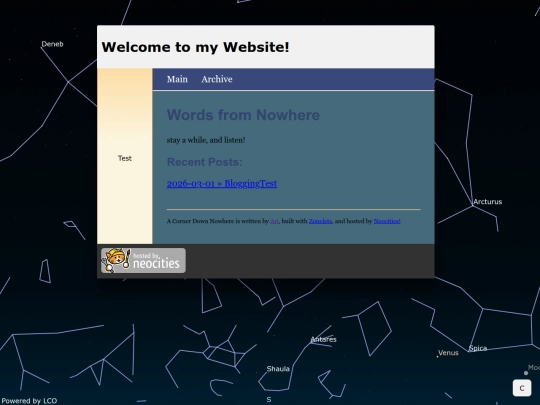Select the Spica star label
Viewport: 540px width, 405px height.
pos(478,348)
